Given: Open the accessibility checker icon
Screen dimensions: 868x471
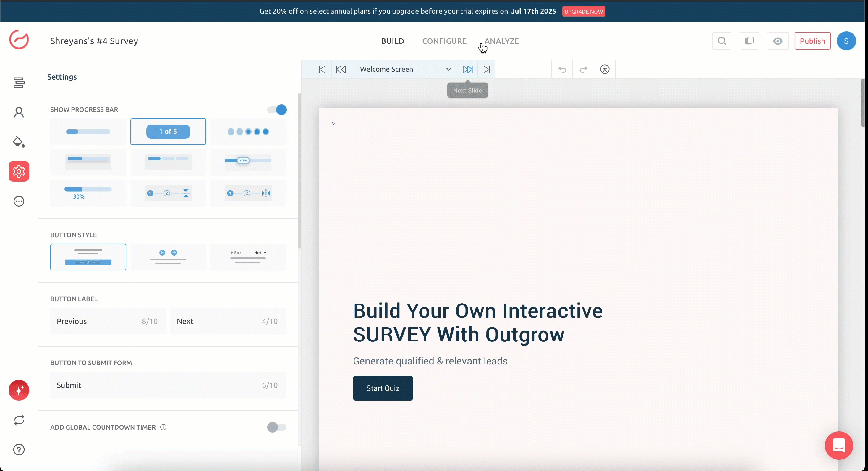Looking at the screenshot, I should click(605, 70).
